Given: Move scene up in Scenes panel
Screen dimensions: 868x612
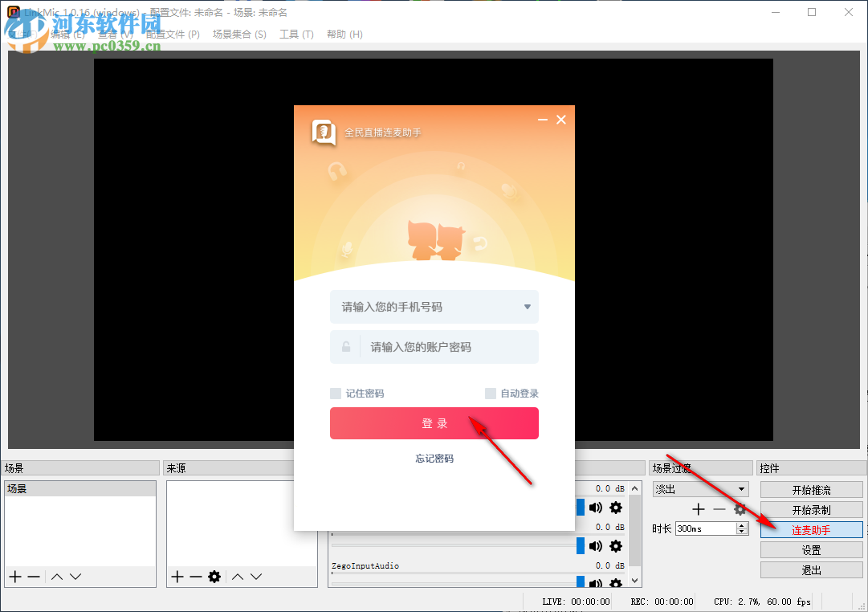Looking at the screenshot, I should point(57,577).
